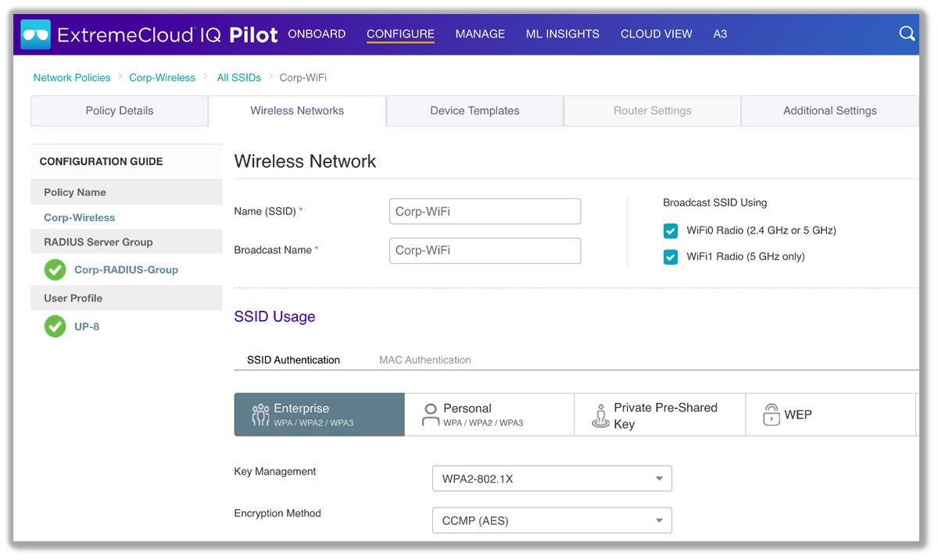This screenshot has height=560, width=938.
Task: Go to the ONBOARD menu
Action: point(317,34)
